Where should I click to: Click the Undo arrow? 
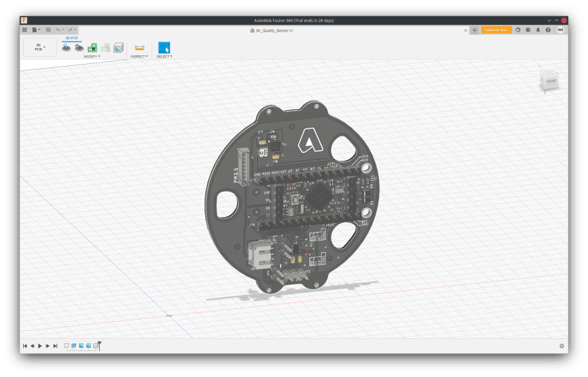(59, 30)
